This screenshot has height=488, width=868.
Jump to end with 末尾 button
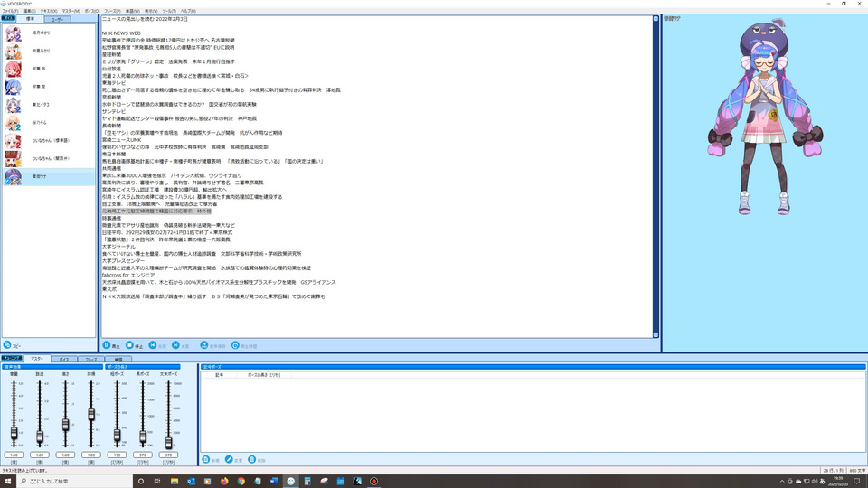coord(181,345)
